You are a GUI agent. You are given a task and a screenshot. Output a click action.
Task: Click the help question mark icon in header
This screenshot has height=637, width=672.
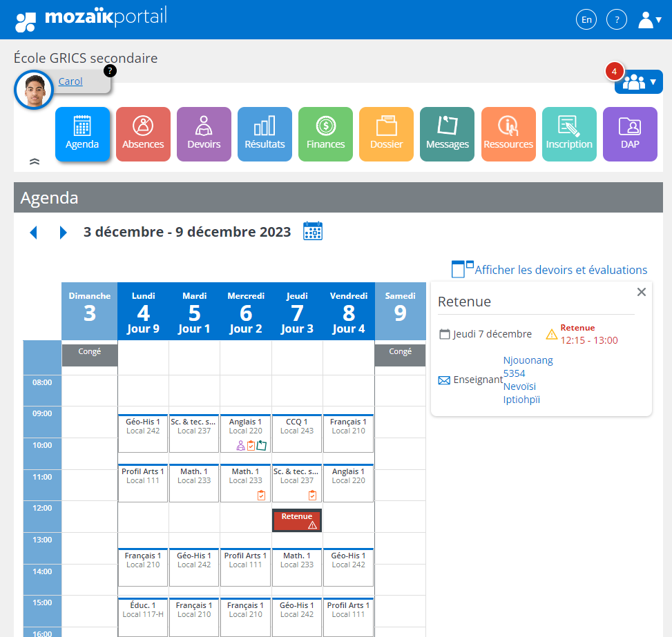616,19
